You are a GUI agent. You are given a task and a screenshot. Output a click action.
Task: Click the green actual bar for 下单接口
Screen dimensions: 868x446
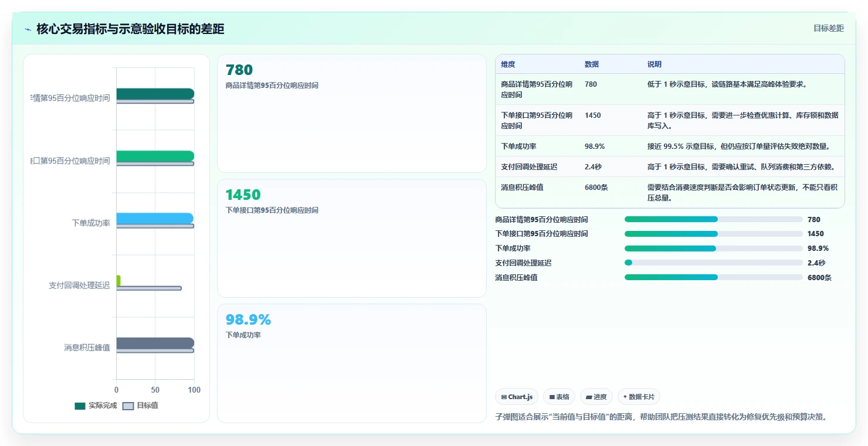(x=155, y=156)
